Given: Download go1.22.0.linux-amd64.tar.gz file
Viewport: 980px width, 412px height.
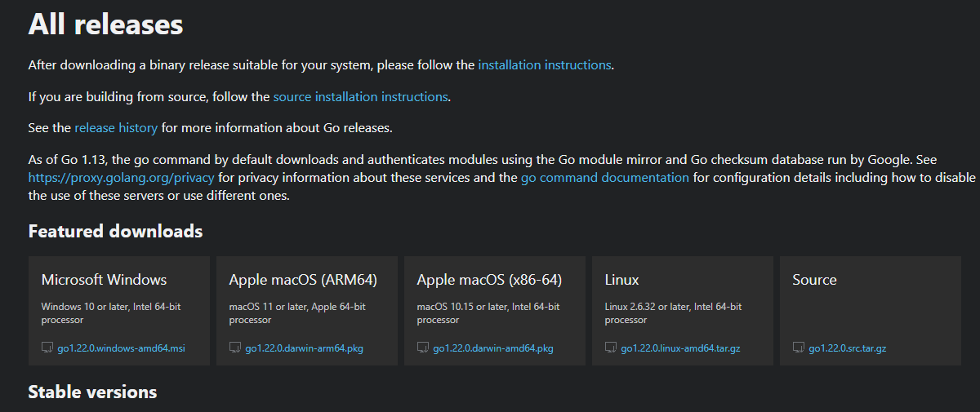Looking at the screenshot, I should point(681,348).
